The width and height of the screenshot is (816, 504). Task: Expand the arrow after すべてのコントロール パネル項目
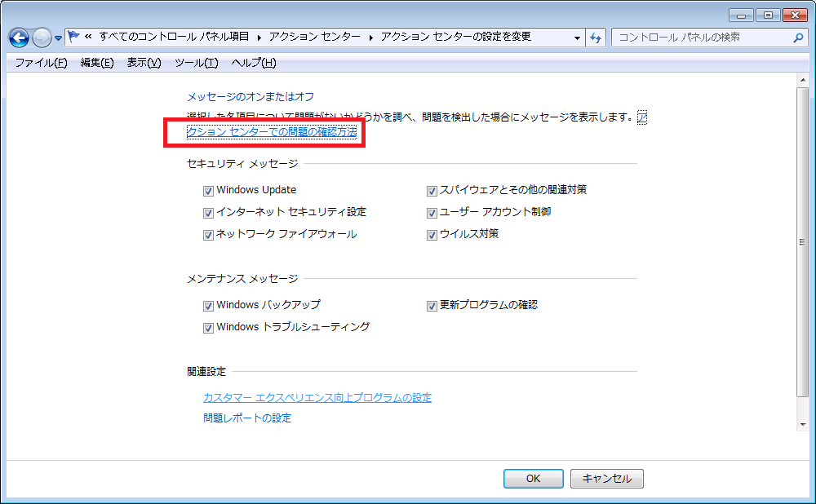click(x=259, y=38)
